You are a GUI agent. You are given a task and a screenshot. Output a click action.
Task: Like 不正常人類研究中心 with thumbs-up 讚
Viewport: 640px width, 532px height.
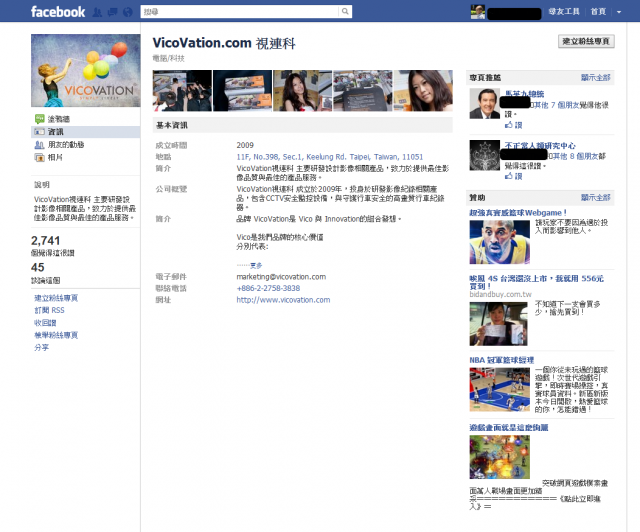(513, 176)
